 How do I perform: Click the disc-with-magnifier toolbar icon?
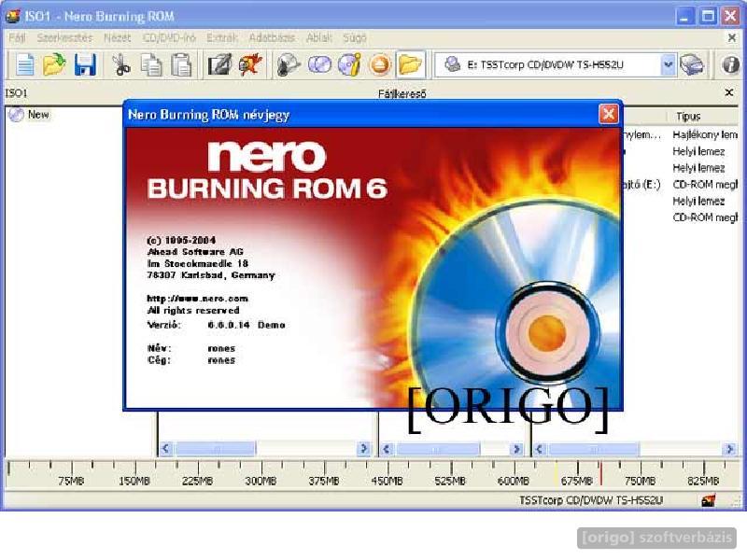click(289, 64)
